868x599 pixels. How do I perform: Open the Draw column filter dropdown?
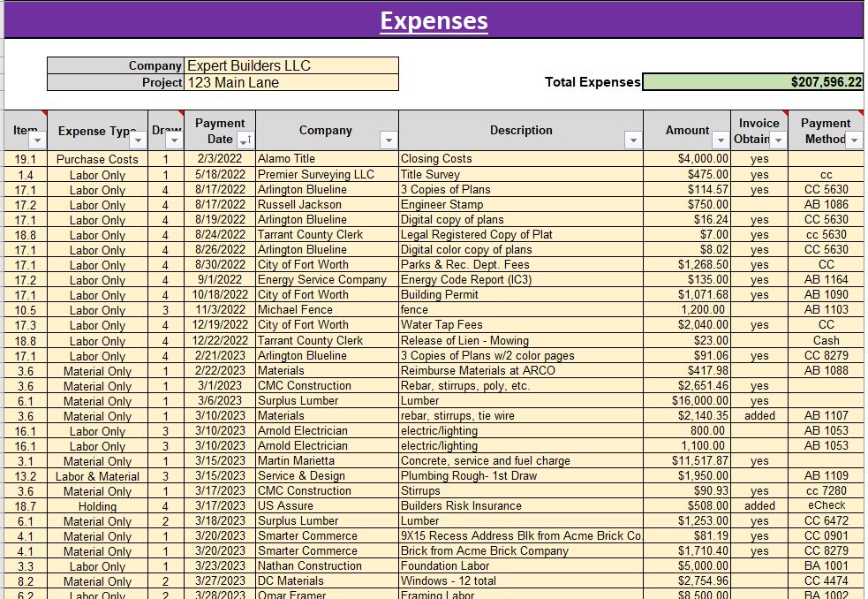click(174, 140)
